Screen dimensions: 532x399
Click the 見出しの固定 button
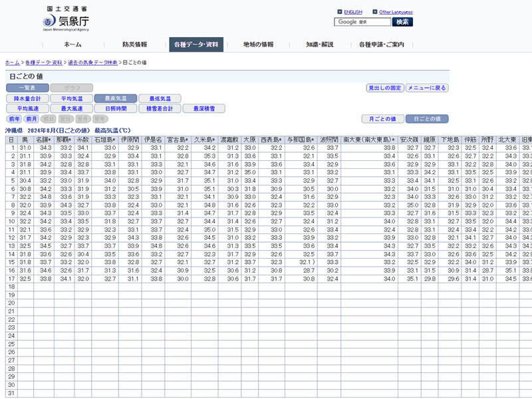385,88
